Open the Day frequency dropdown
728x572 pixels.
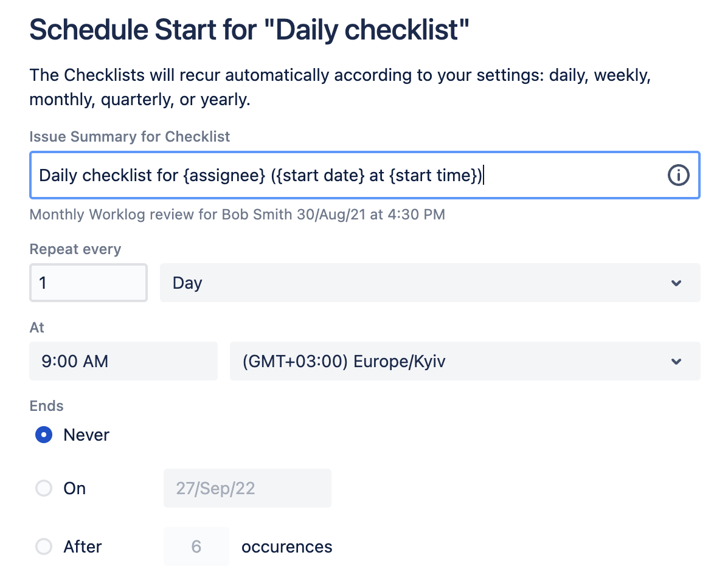426,283
